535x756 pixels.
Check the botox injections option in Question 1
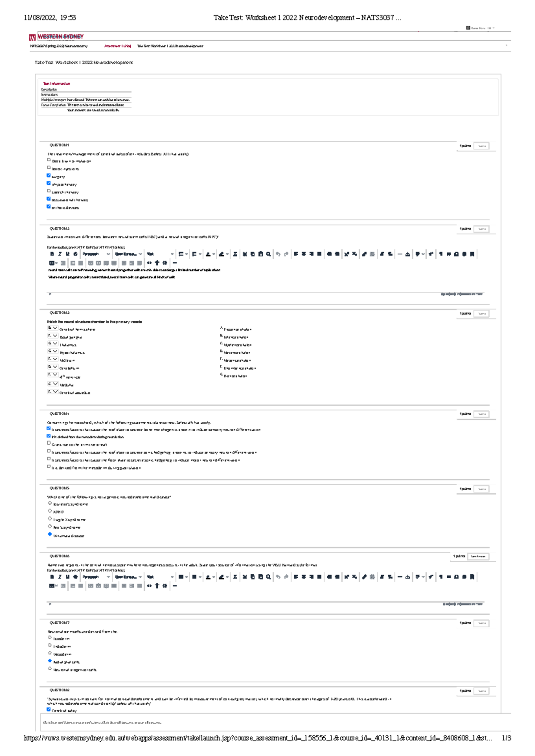[48, 168]
